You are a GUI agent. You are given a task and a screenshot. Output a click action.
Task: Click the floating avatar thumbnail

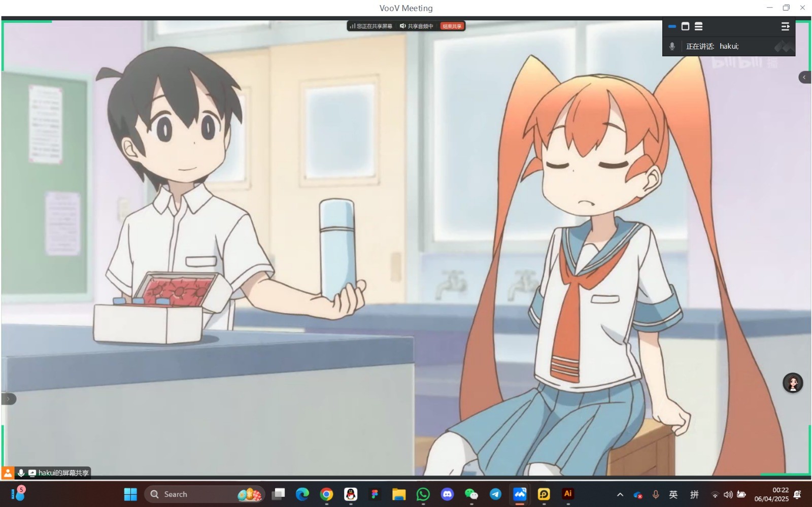(793, 383)
